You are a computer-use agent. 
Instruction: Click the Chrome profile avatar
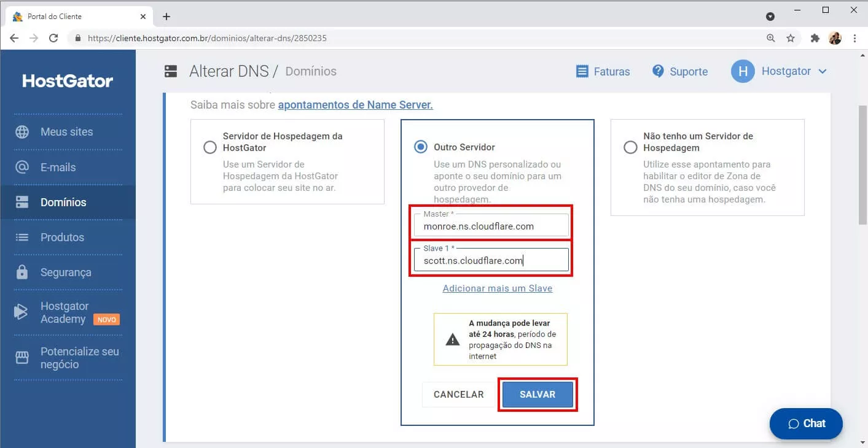click(835, 38)
